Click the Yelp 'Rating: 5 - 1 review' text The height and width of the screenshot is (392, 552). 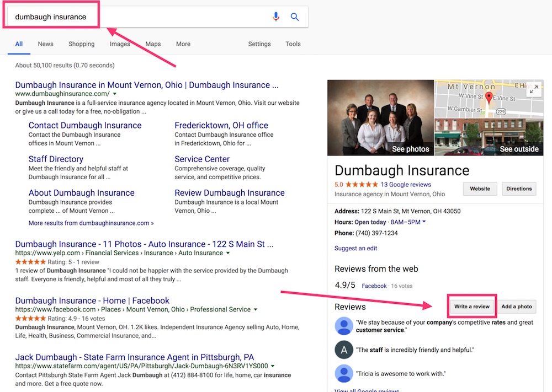(73, 262)
